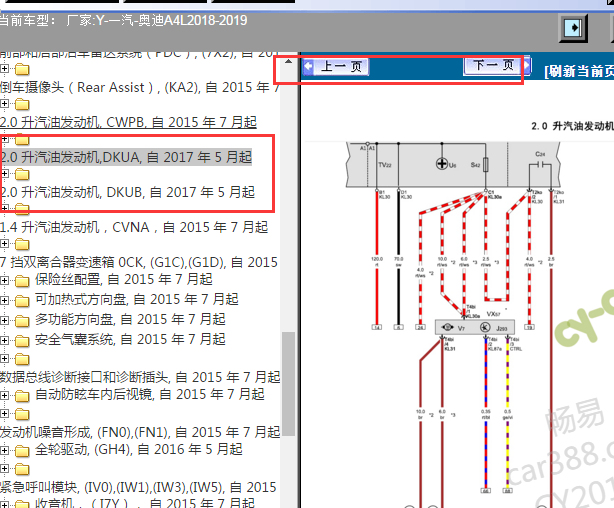The width and height of the screenshot is (614, 508).
Task: Expand the node next to 自动防眩车内后视镜
Action: coord(4,396)
